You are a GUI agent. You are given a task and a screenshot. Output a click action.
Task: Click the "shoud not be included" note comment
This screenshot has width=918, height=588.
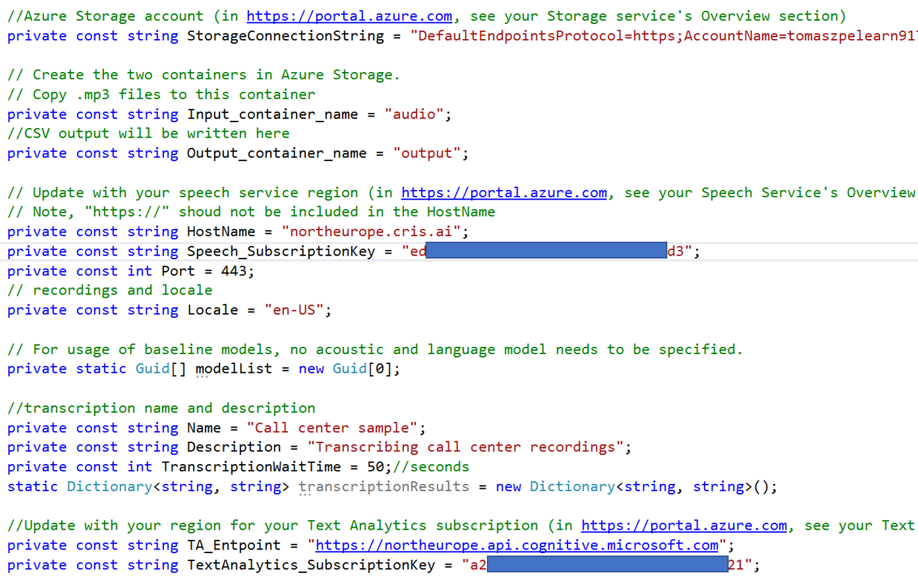(251, 212)
